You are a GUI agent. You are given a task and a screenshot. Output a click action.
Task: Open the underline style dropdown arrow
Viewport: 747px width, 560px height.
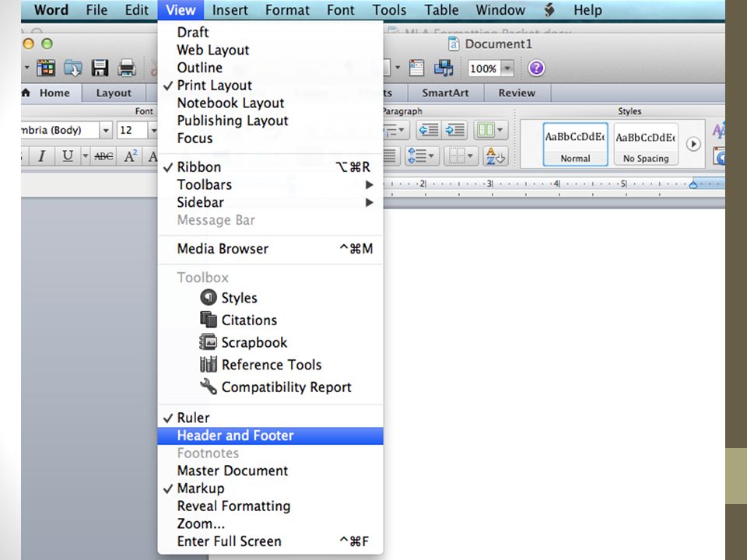(x=86, y=156)
